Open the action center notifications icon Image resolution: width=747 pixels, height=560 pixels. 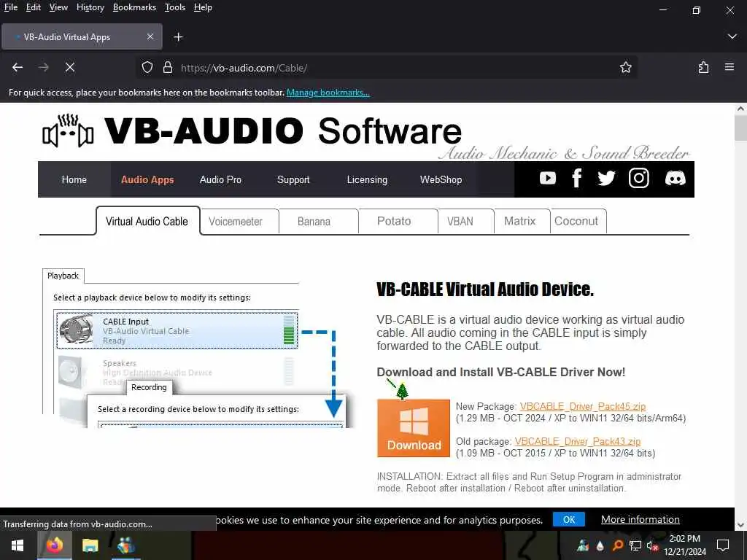723,545
